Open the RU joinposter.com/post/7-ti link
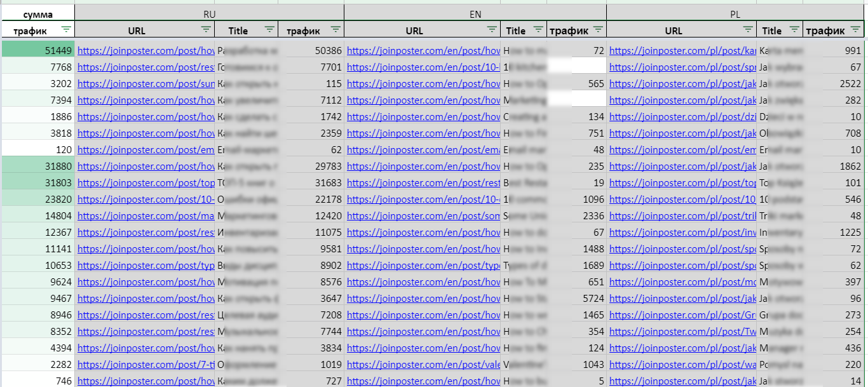This screenshot has width=868, height=387. tap(146, 364)
